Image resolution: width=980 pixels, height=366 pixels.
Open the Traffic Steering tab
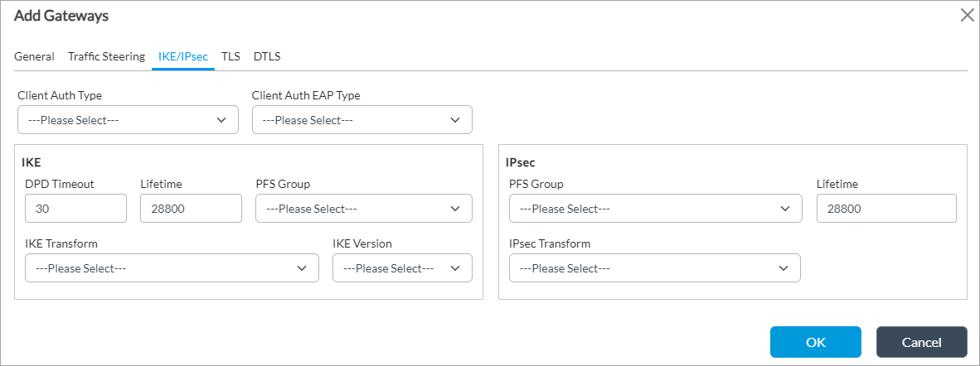106,56
